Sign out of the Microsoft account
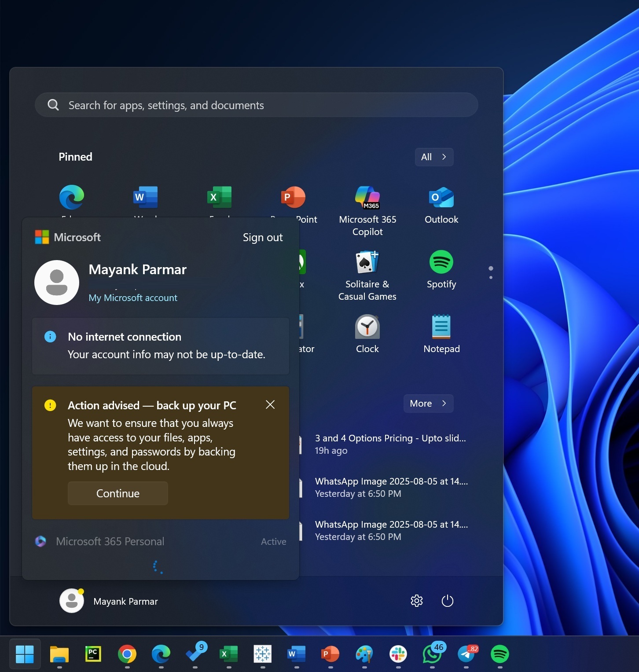 coord(262,237)
